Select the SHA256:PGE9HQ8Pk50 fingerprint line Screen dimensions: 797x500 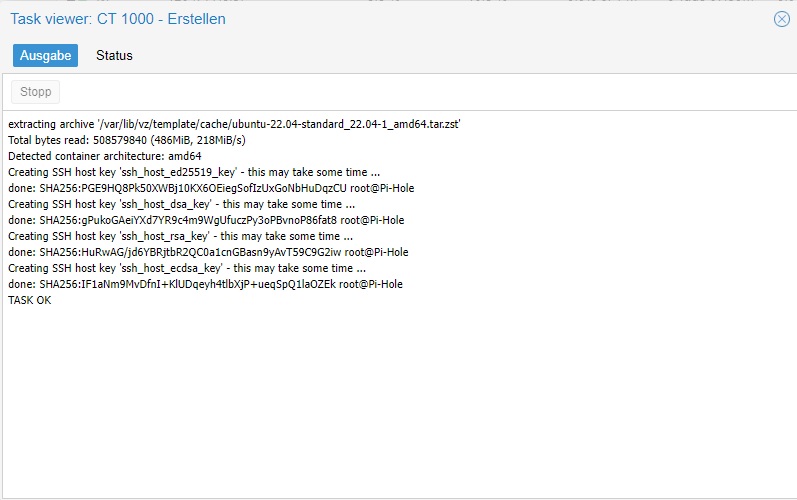tap(211, 188)
